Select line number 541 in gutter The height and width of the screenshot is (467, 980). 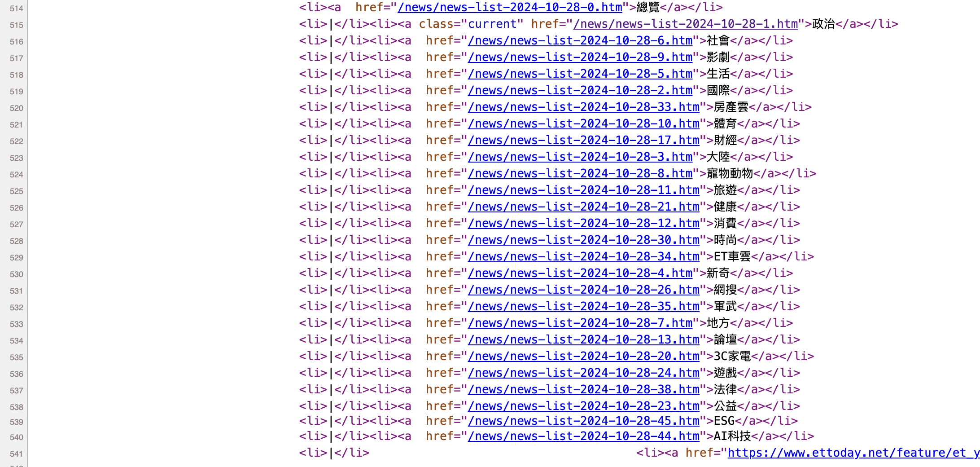[17, 454]
